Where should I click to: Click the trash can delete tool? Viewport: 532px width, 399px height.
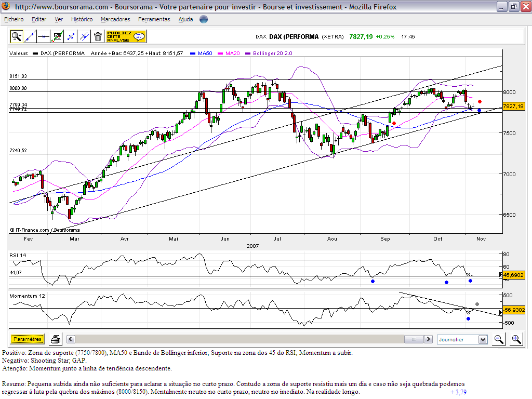(98, 36)
